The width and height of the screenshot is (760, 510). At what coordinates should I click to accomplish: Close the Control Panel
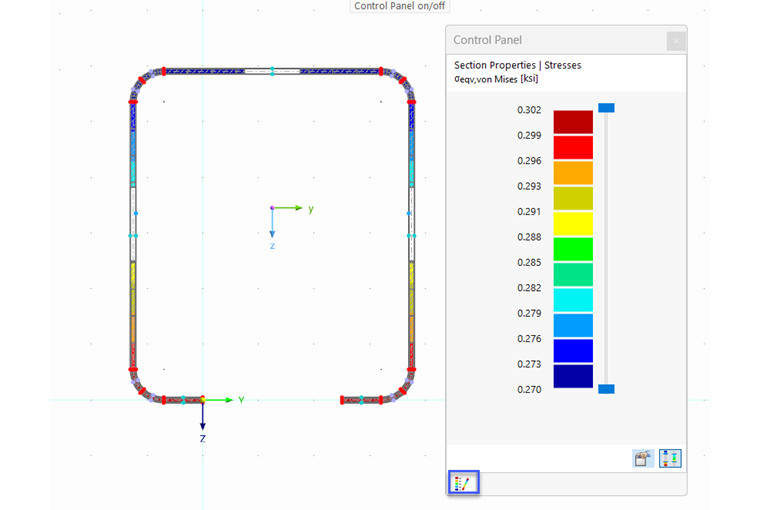pos(676,41)
